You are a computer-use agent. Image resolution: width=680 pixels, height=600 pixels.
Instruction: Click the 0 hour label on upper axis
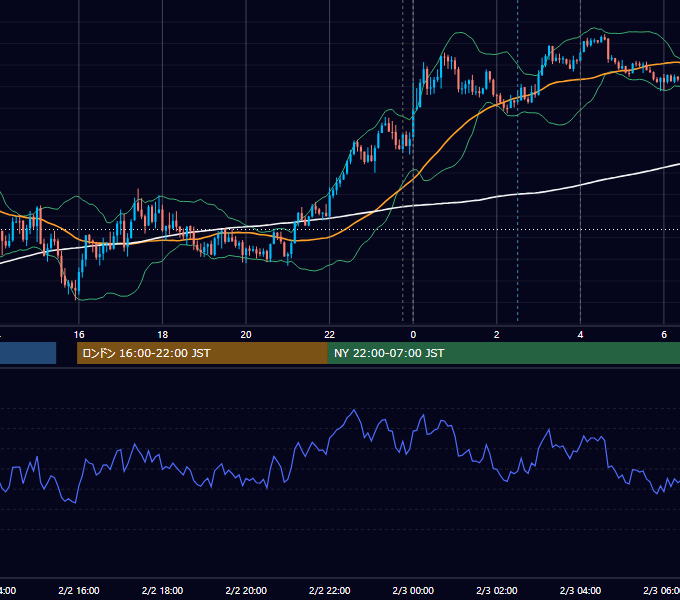tap(413, 335)
